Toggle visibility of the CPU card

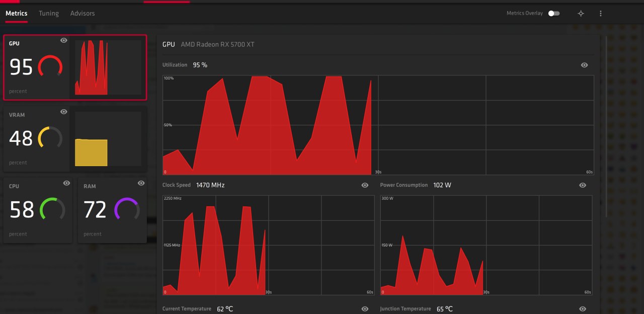click(67, 183)
